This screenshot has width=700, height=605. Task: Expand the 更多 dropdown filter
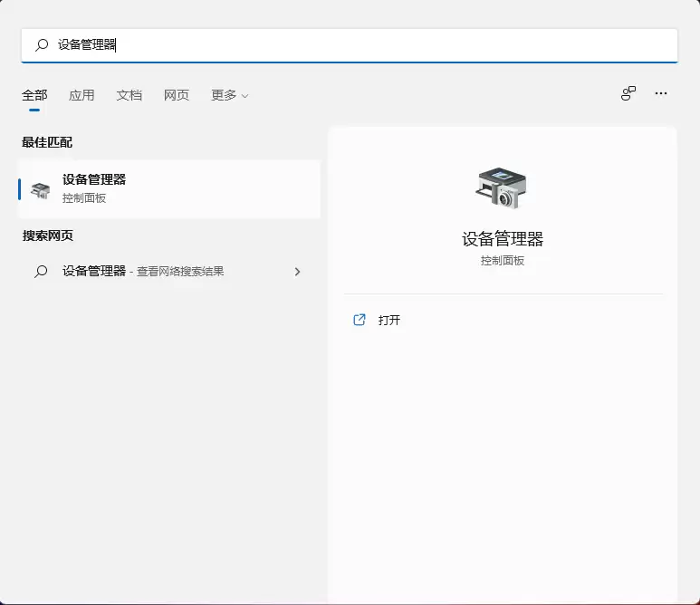[x=229, y=95]
